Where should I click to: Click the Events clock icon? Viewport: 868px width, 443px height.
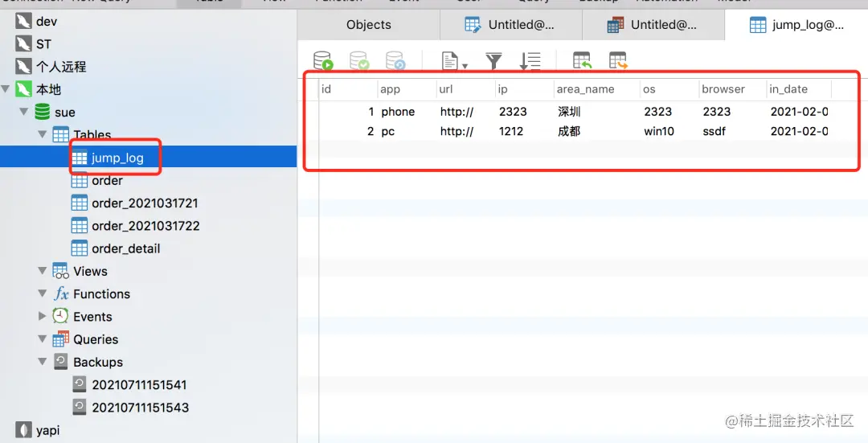pos(60,316)
